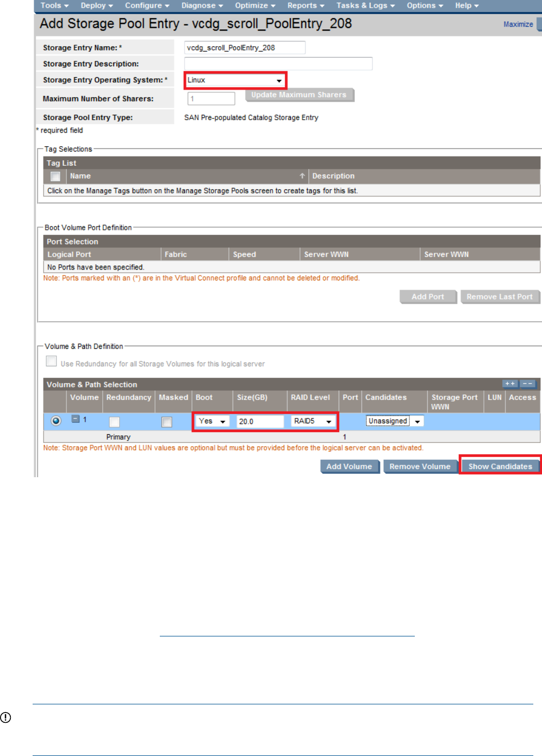Click the important notice icon at bottom left

(x=5, y=717)
